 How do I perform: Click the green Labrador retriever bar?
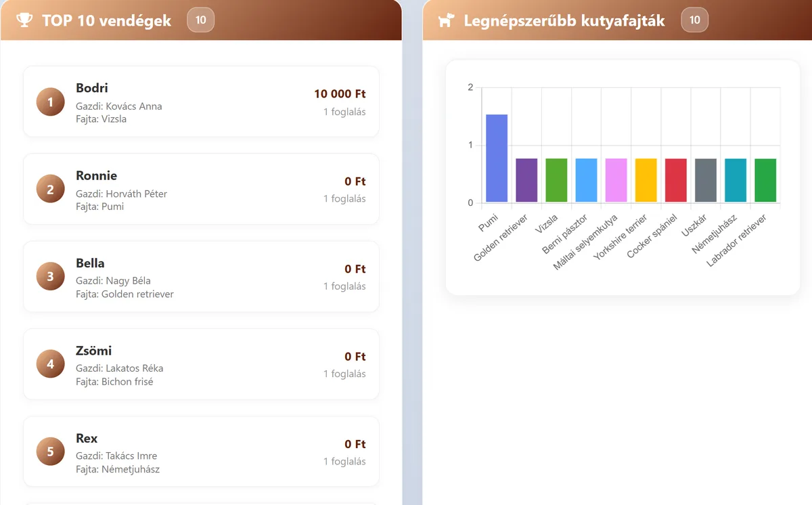765,181
